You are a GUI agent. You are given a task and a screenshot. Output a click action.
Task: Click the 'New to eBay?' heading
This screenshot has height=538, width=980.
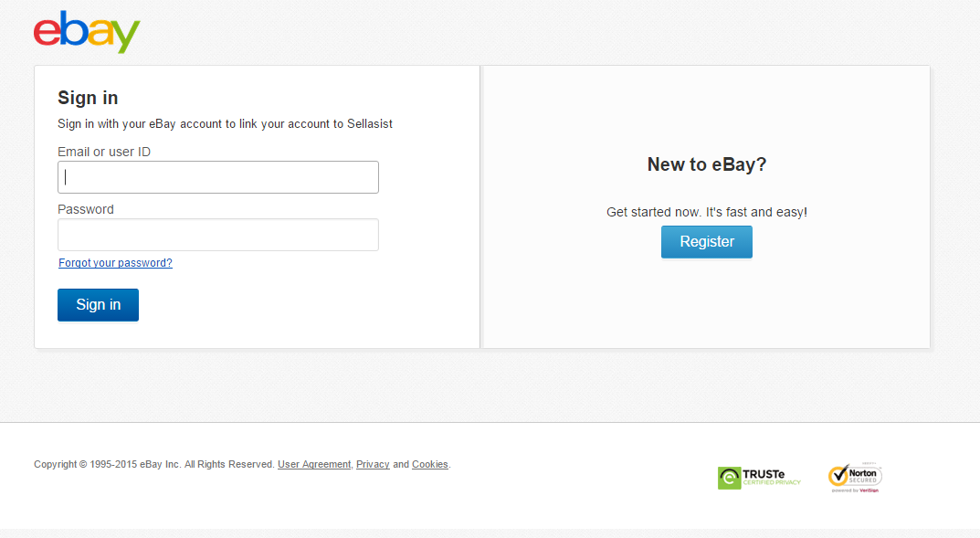[x=707, y=164]
